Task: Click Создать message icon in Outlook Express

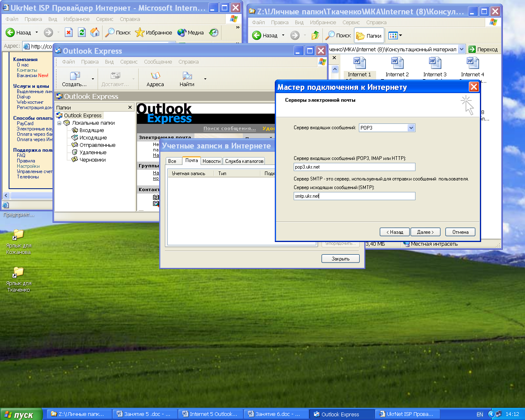Action: click(74, 79)
